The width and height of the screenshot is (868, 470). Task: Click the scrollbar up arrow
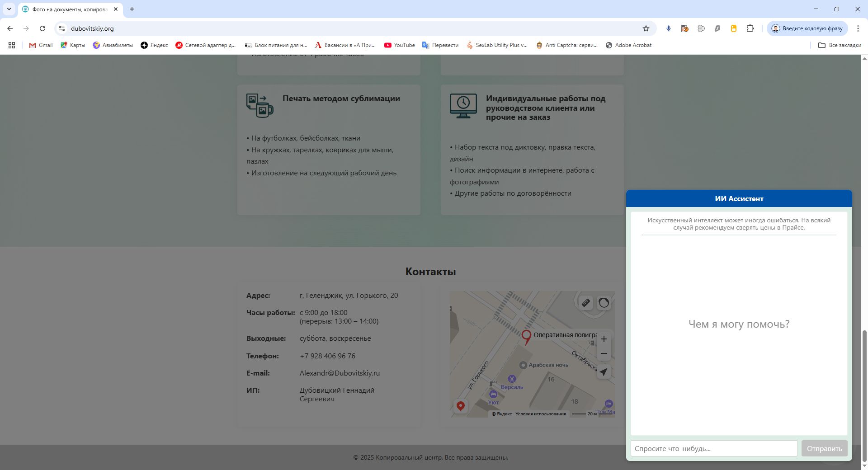pos(864,58)
